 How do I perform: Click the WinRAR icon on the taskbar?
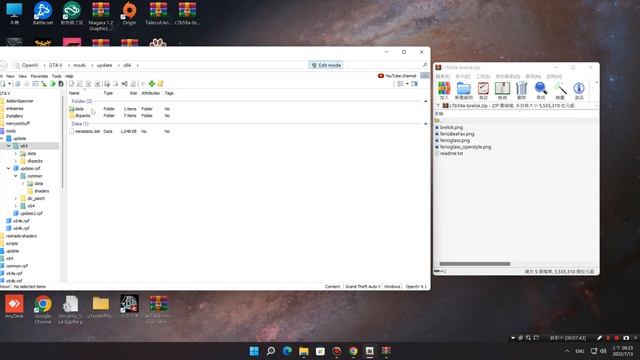(x=386, y=351)
